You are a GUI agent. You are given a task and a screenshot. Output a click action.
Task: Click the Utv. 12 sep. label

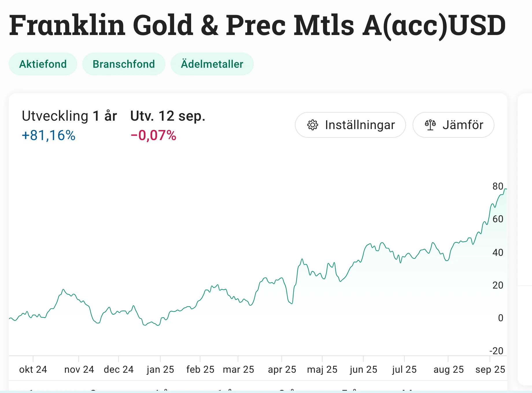(x=168, y=116)
